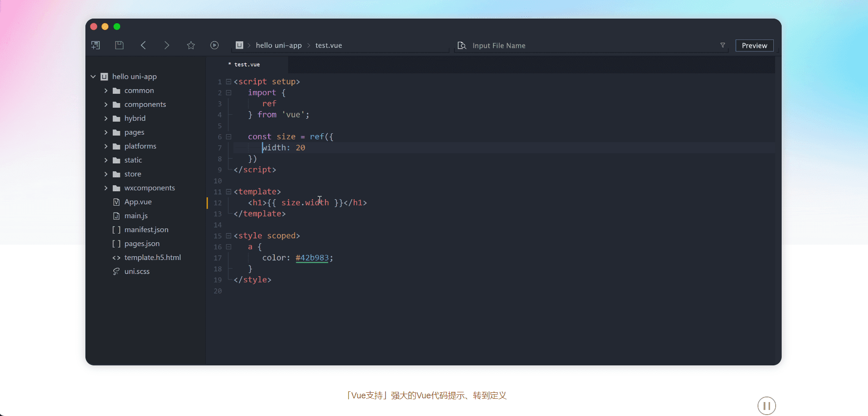Fold the template block at line 11
This screenshot has width=868, height=416.
[228, 192]
